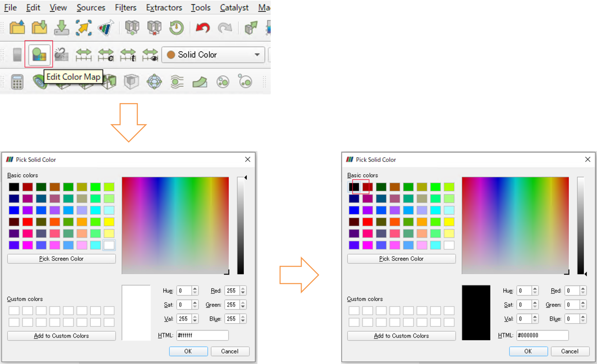Open the Edit menu
Screen dimensions: 597x364
[x=33, y=7]
